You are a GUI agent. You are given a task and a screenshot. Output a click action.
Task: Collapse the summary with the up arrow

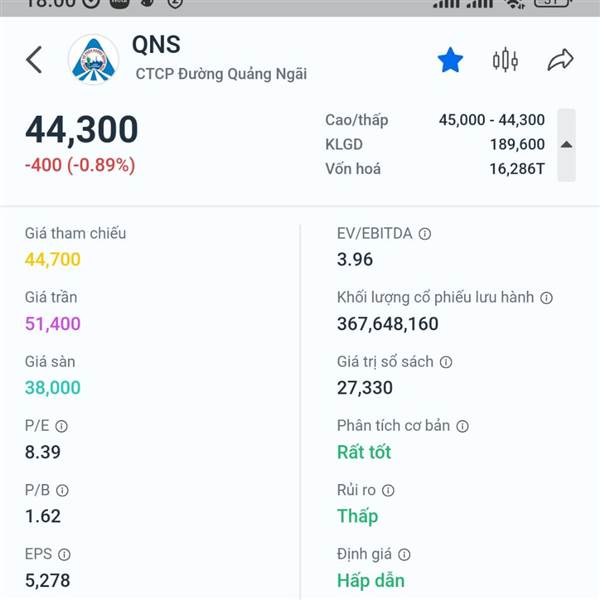(x=566, y=145)
